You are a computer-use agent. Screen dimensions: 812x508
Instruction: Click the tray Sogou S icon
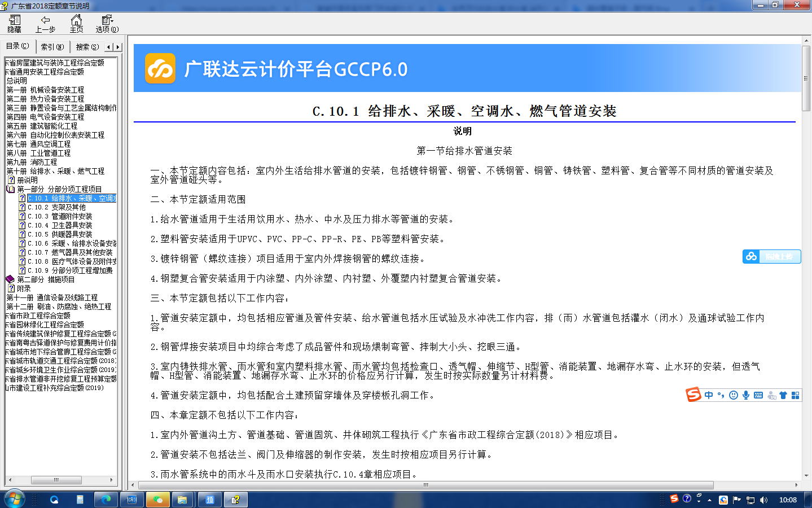coord(674,499)
